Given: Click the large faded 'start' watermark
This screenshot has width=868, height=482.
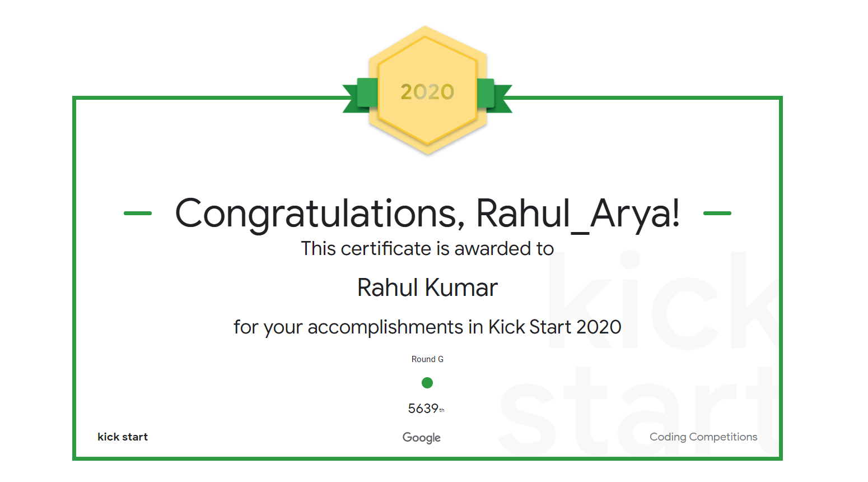Looking at the screenshot, I should pos(633,412).
